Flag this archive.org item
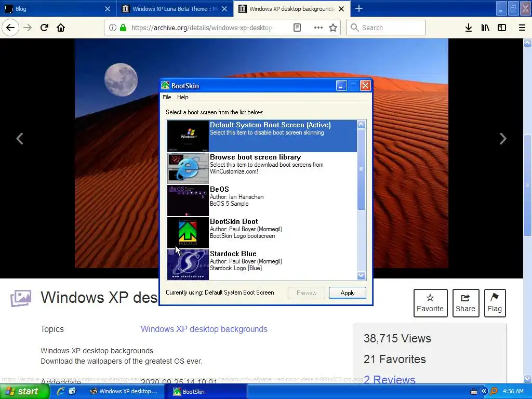 [495, 303]
